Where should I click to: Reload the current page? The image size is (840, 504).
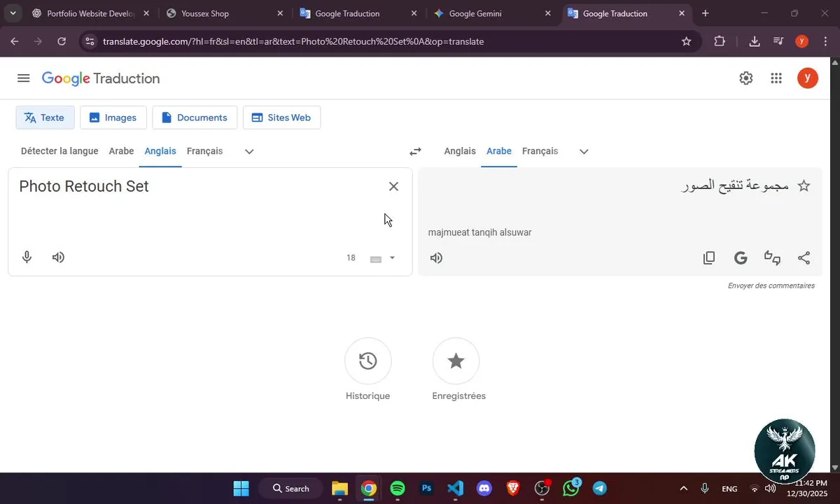(62, 41)
